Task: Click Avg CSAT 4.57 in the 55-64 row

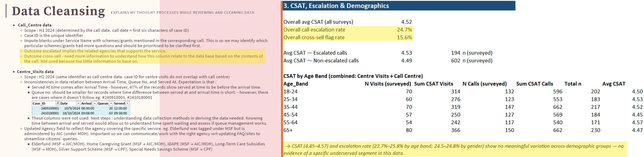Action: tap(637, 123)
